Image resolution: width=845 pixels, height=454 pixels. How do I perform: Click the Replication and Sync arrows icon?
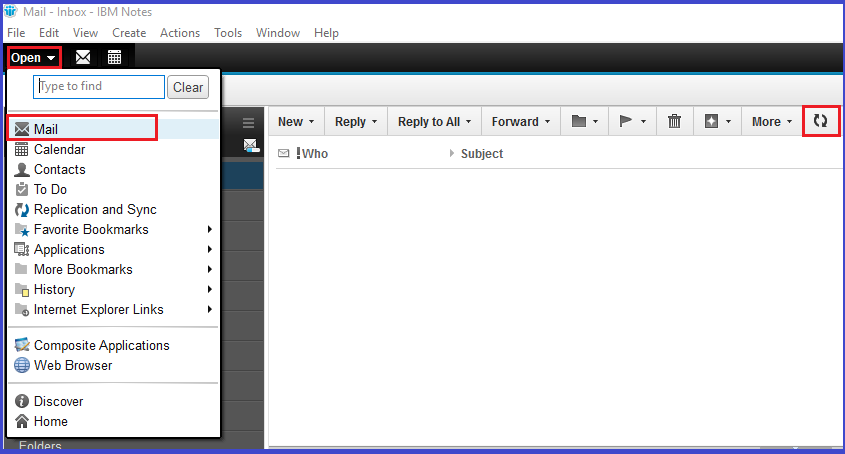tap(22, 209)
